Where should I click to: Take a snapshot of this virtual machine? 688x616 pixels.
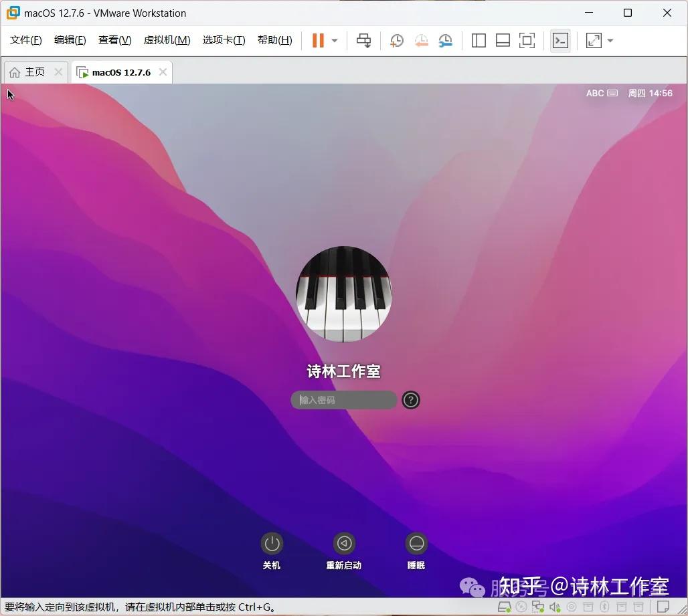(x=397, y=41)
